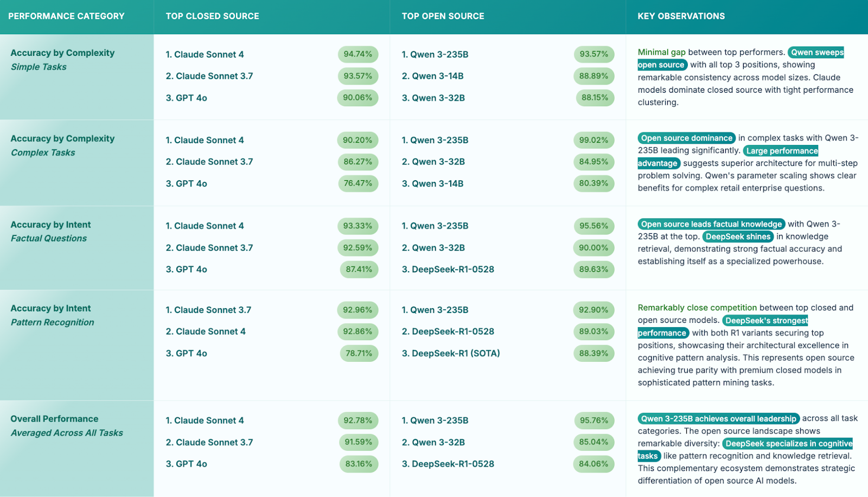The width and height of the screenshot is (868, 497).
Task: Click the 92.90% score badge
Action: 593,310
